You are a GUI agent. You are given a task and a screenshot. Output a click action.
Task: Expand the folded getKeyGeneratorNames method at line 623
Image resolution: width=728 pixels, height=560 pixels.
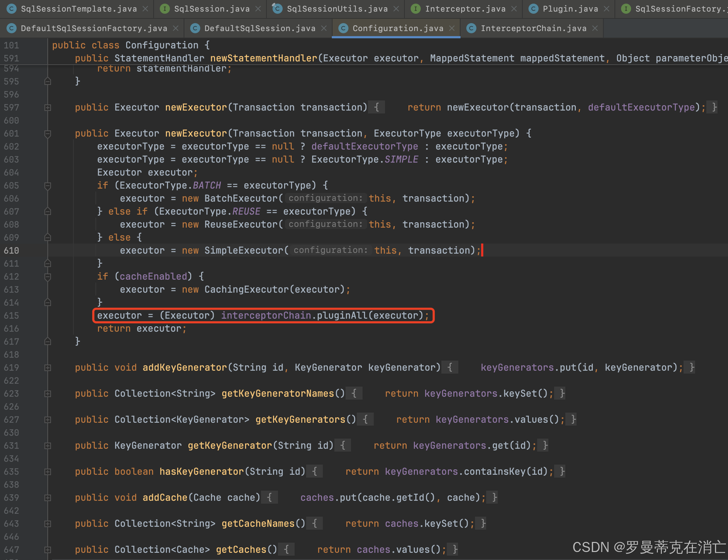click(47, 394)
